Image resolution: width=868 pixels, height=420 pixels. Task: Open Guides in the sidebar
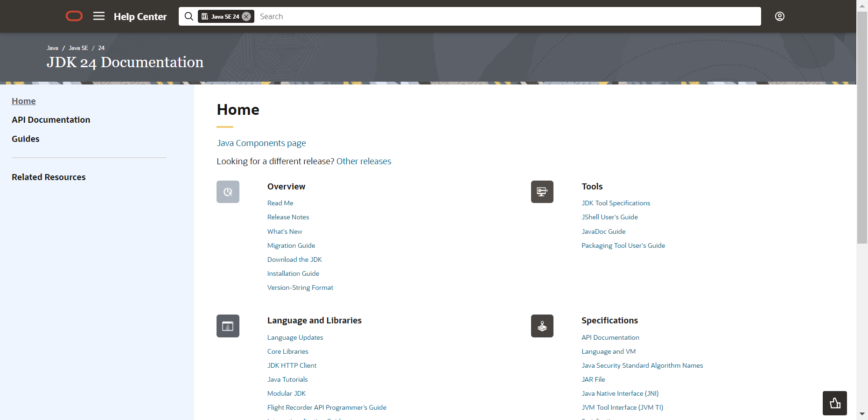(x=26, y=139)
